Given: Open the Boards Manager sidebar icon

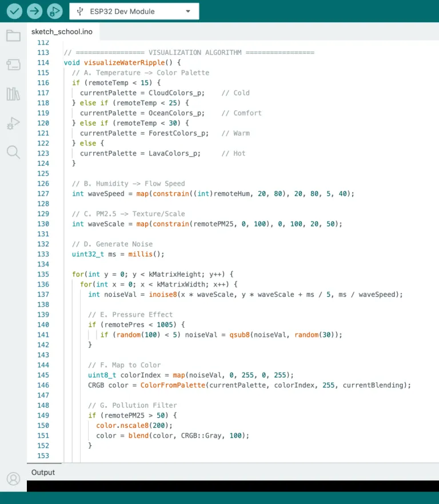Looking at the screenshot, I should [x=13, y=65].
